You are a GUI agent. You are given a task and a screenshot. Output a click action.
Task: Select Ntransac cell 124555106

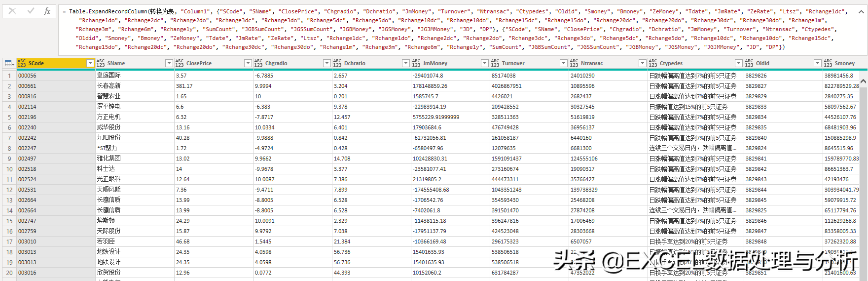(x=608, y=159)
